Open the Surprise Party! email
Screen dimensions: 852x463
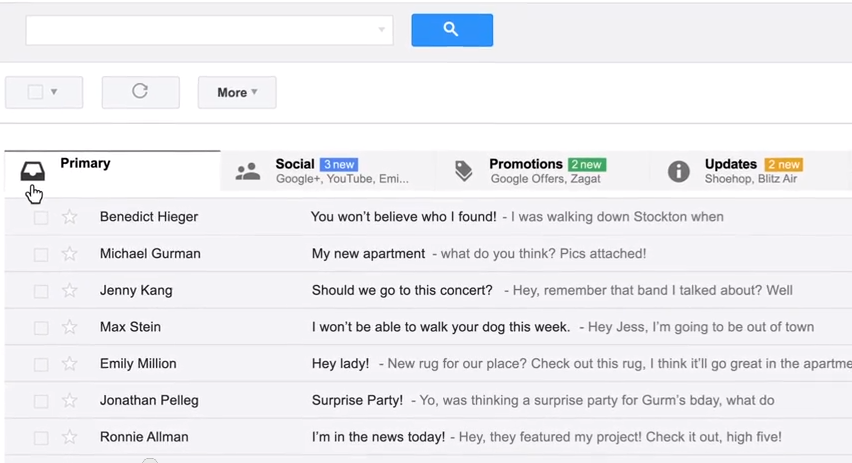357,401
